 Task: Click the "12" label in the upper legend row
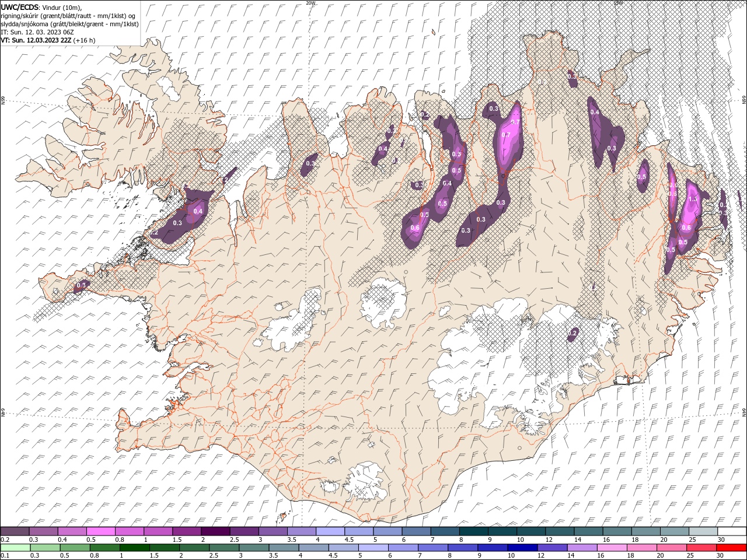(549, 540)
